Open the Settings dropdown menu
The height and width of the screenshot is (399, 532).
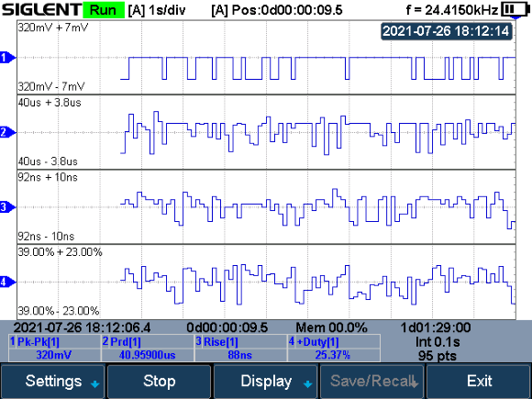pyautogui.click(x=52, y=382)
